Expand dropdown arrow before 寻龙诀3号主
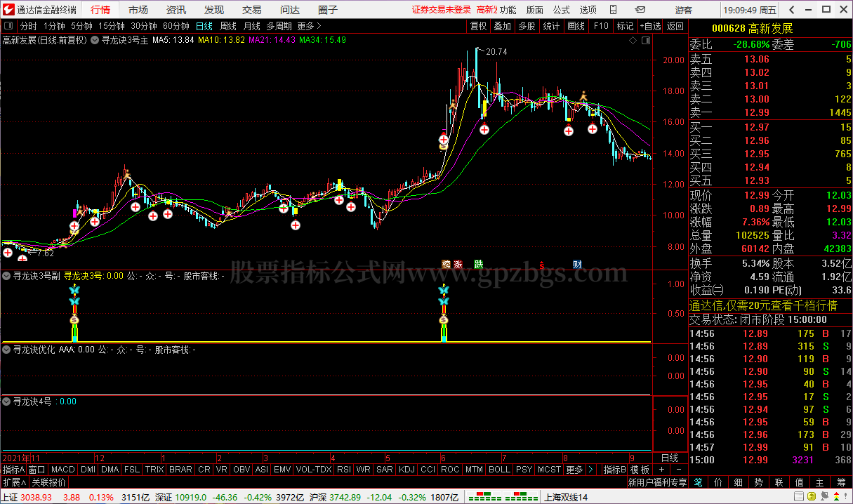The image size is (853, 504). tap(95, 41)
